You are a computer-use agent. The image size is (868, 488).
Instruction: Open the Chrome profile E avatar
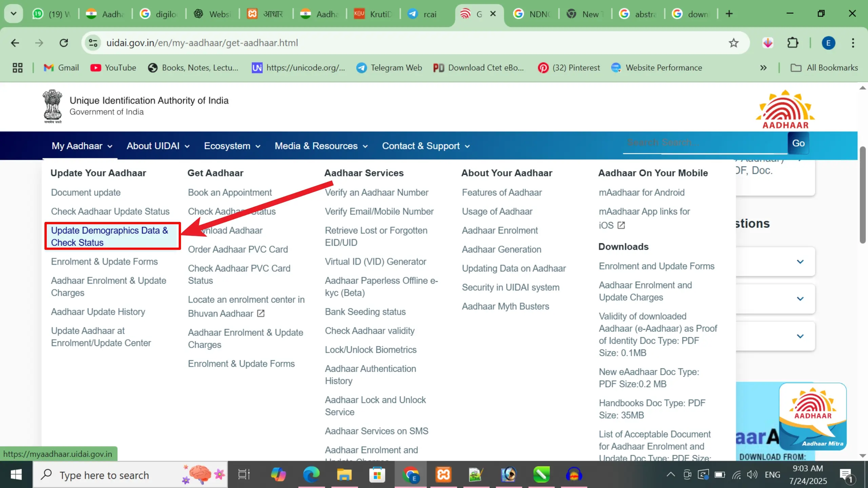[x=828, y=43]
